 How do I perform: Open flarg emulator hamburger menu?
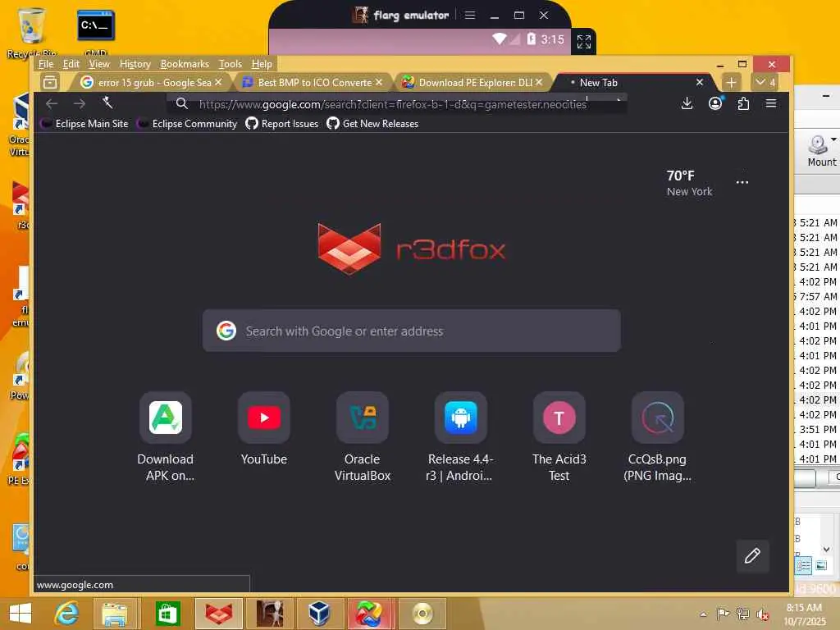pyautogui.click(x=470, y=15)
